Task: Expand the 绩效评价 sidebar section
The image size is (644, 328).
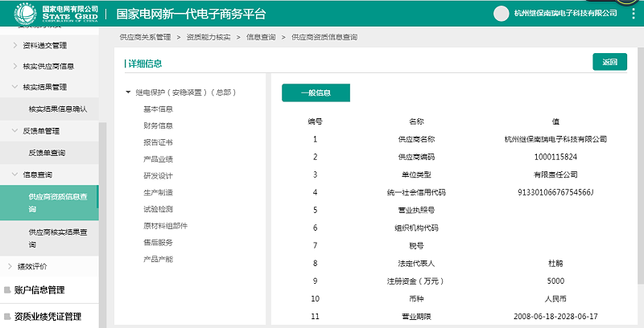Action: (10, 266)
